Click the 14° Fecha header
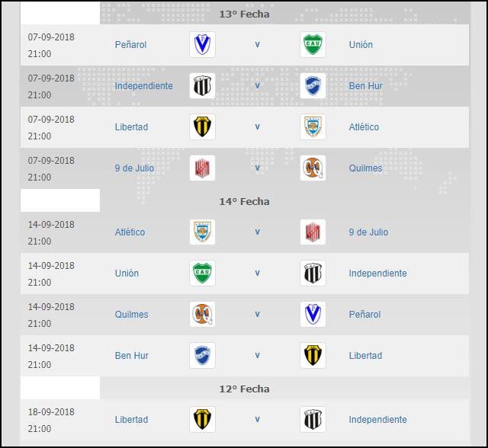This screenshot has width=488, height=448. coord(244,202)
